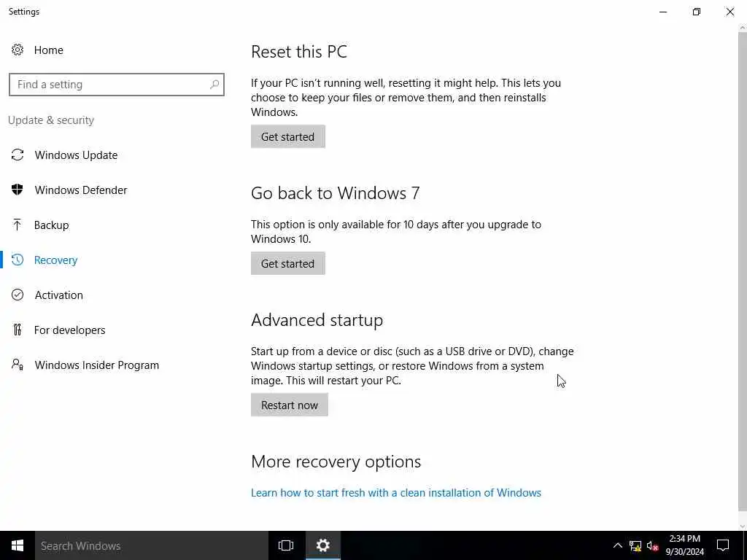
Task: Open the For developers settings page
Action: [69, 330]
